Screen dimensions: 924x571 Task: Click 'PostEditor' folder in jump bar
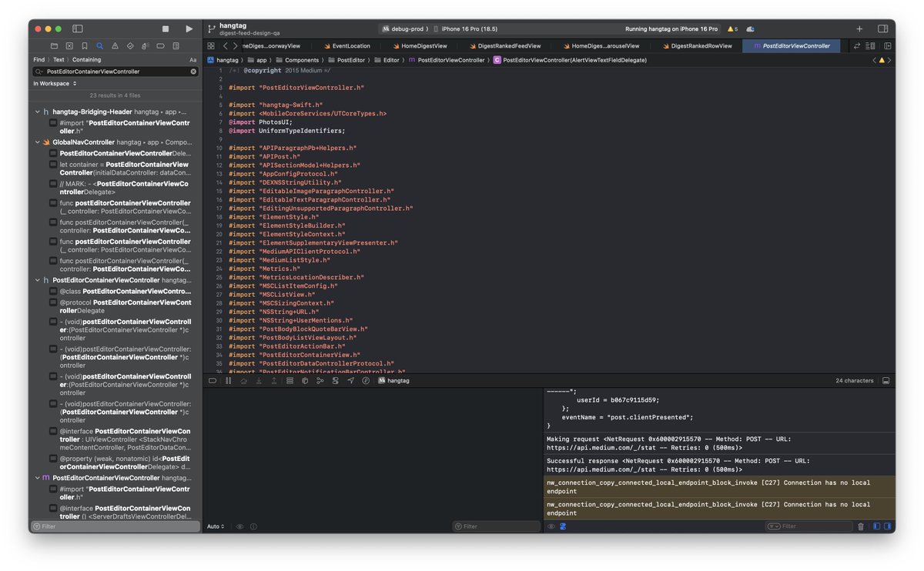coord(346,60)
